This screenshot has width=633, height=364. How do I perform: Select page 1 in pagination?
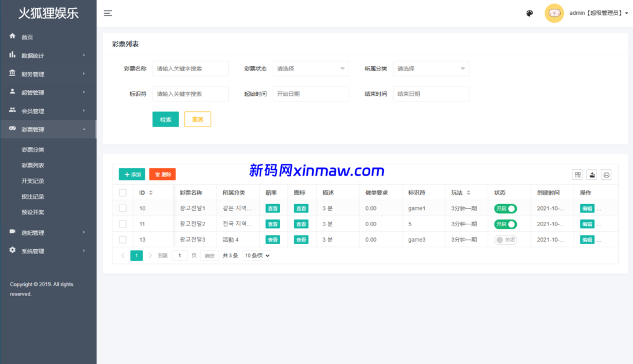[x=137, y=255]
